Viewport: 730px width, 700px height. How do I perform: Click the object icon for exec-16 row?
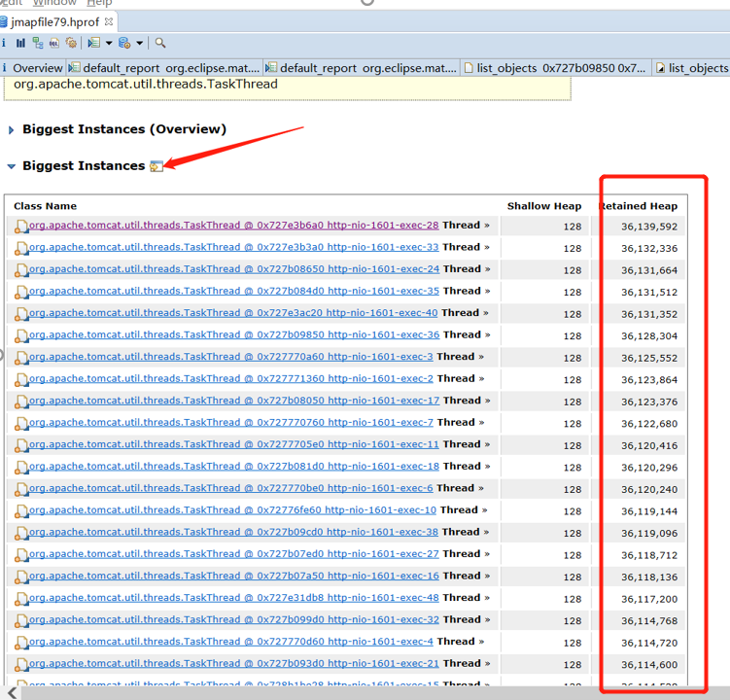tap(20, 577)
